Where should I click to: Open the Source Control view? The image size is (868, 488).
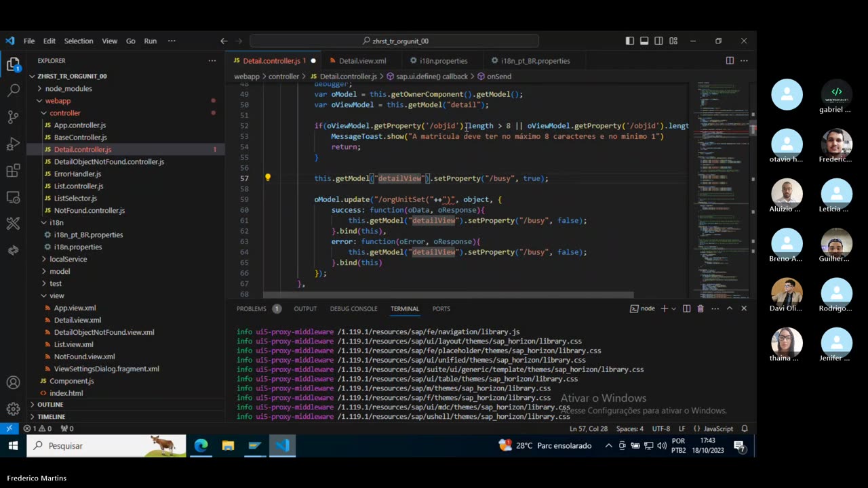pos(13,117)
